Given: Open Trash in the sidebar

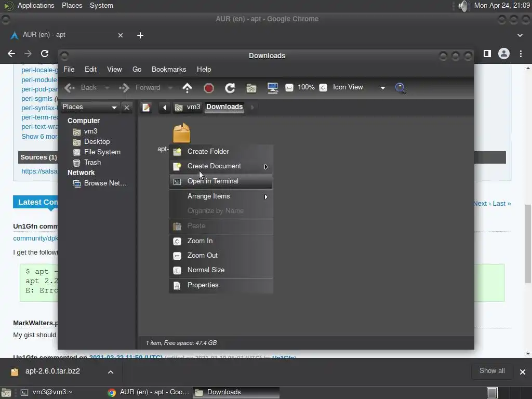Looking at the screenshot, I should (x=92, y=163).
